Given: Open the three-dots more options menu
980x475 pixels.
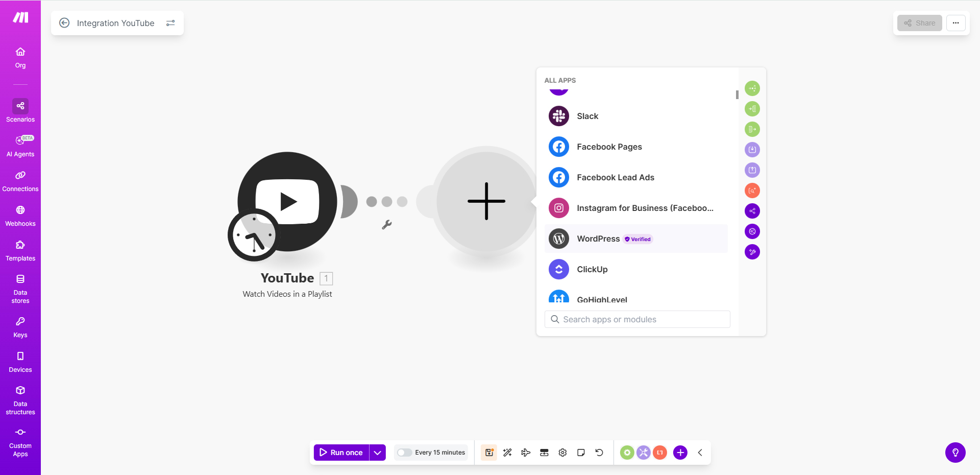Looking at the screenshot, I should point(955,23).
